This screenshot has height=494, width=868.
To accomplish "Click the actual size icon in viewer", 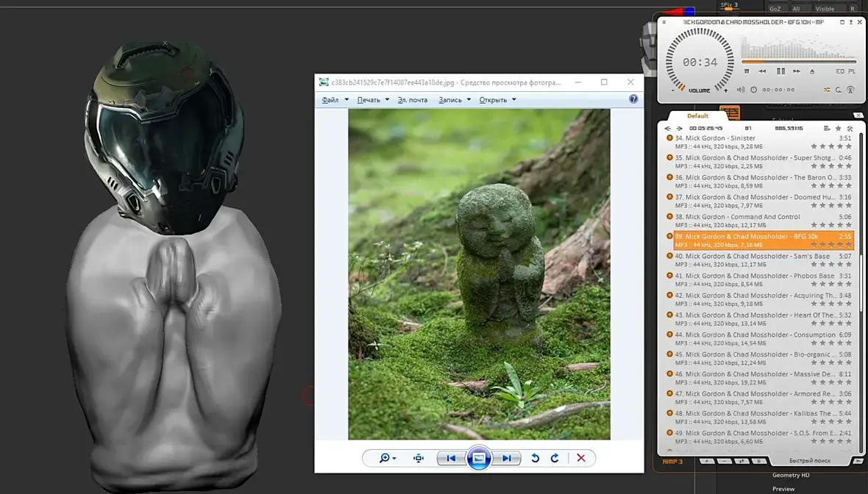I will tap(419, 458).
